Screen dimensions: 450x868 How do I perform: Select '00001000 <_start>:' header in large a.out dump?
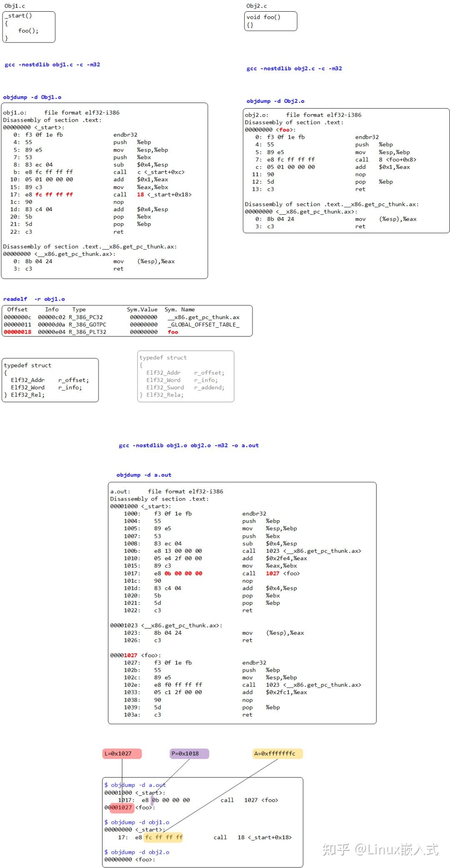coord(140,506)
